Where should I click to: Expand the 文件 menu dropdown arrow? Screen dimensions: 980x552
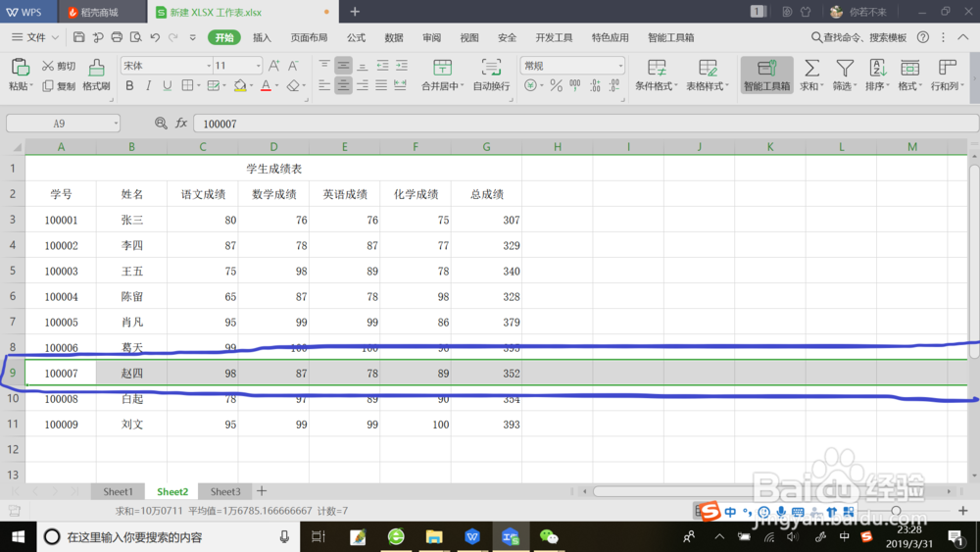click(55, 37)
